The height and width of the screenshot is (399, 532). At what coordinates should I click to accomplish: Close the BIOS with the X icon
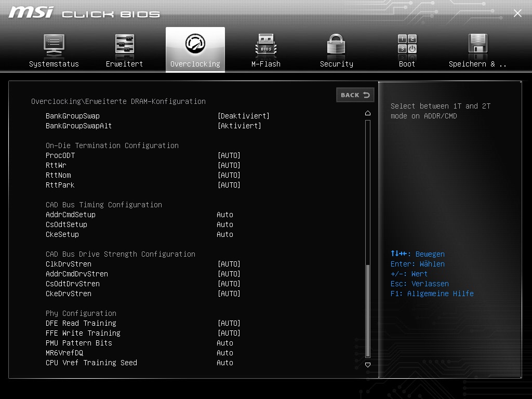517,13
